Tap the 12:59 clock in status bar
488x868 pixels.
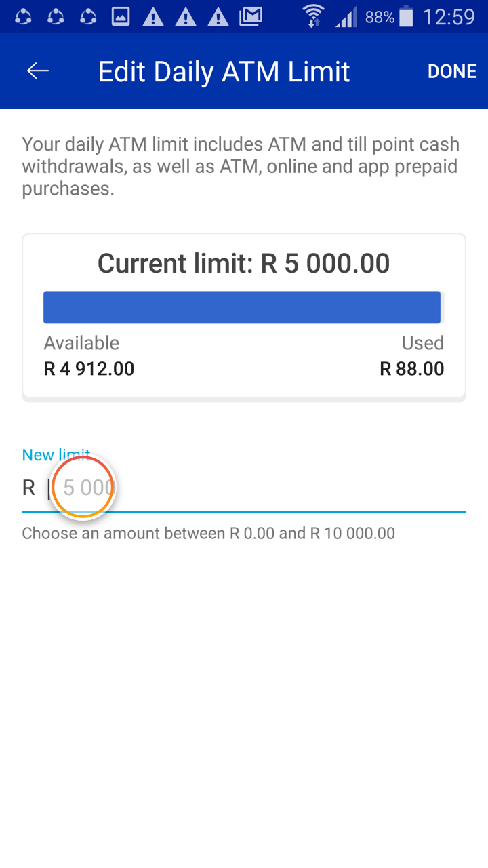[449, 16]
